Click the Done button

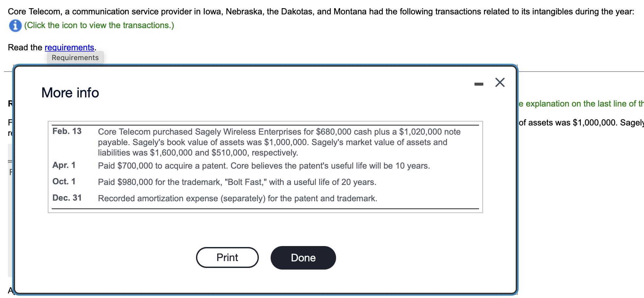point(303,257)
